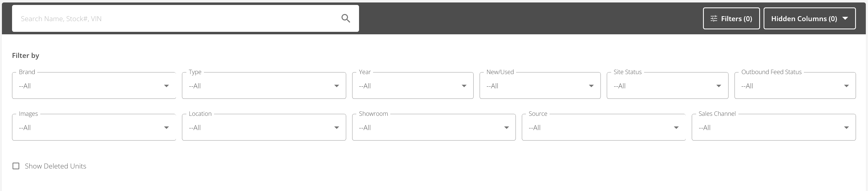The height and width of the screenshot is (191, 868).
Task: Click the Sales Channel arrow icon
Action: coord(846,128)
